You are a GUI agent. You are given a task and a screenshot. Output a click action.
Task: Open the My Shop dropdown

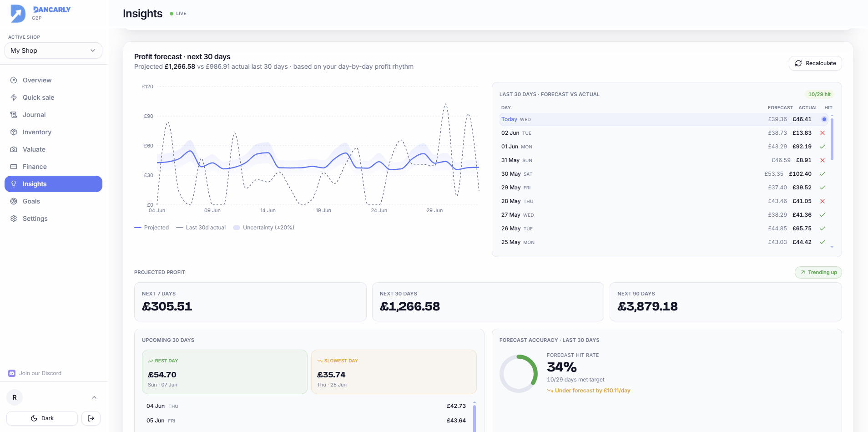tap(53, 51)
